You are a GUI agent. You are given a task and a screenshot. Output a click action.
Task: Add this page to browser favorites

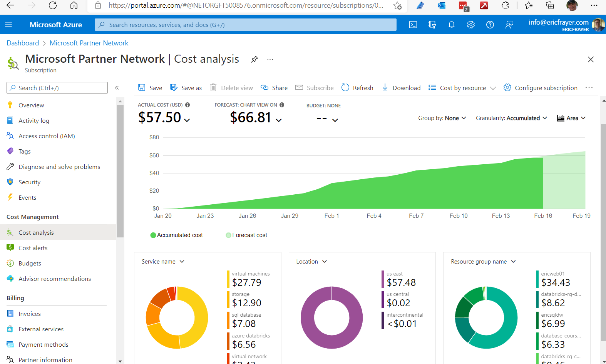[x=397, y=5]
